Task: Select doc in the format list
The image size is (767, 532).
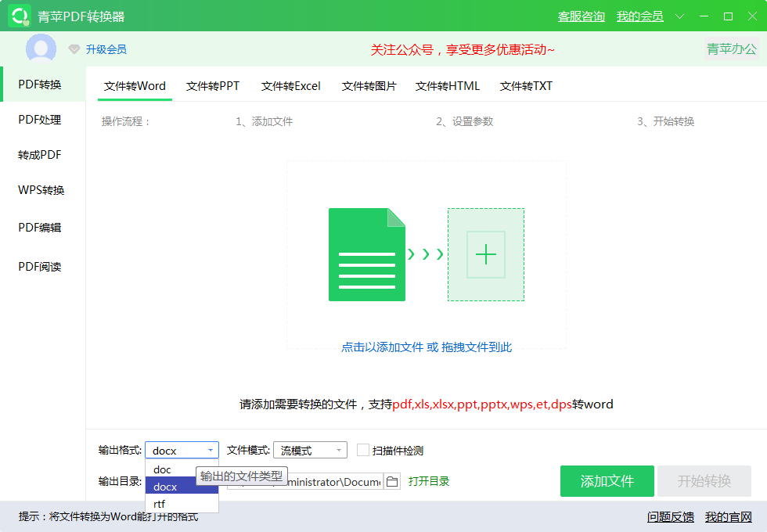Action: click(x=162, y=469)
